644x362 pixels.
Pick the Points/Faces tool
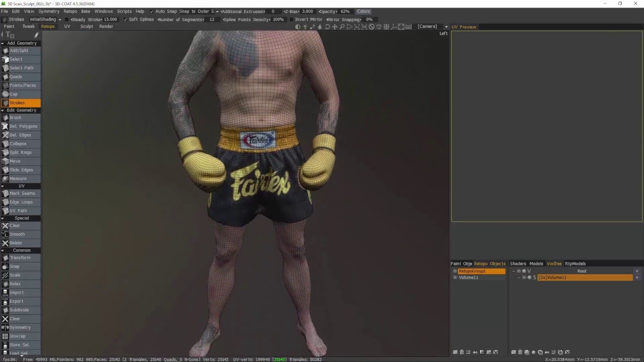21,85
